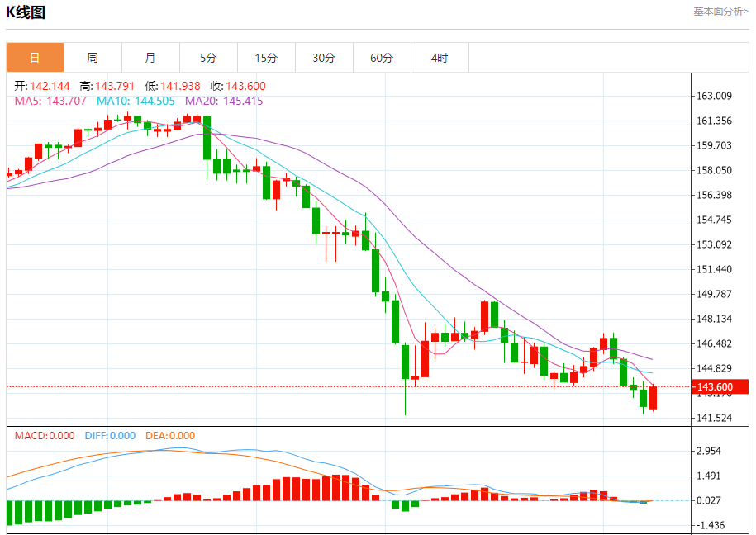The image size is (756, 535).
Task: Open the 30分 interval tab
Action: tap(324, 58)
